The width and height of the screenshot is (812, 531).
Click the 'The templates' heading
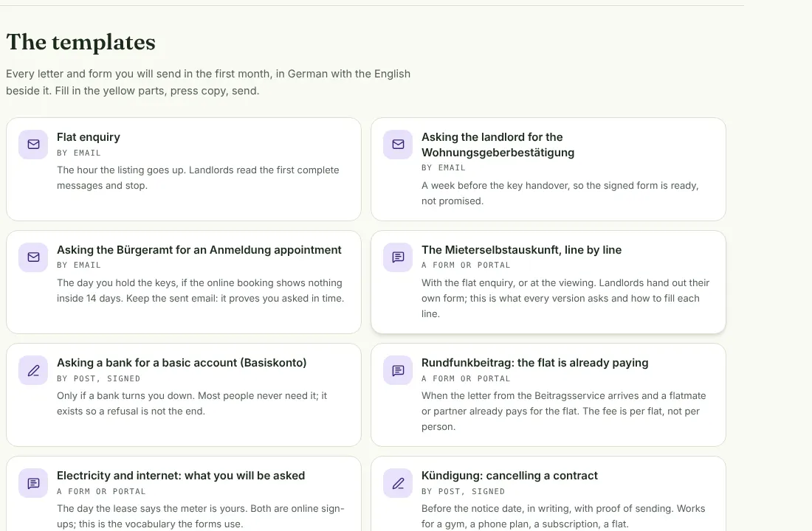80,42
